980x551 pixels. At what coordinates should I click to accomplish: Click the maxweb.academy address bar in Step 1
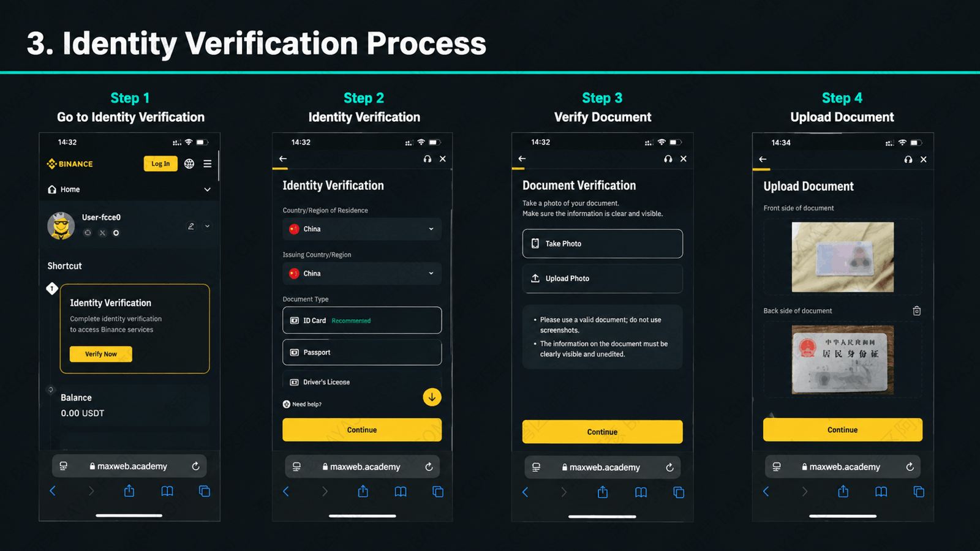[129, 466]
